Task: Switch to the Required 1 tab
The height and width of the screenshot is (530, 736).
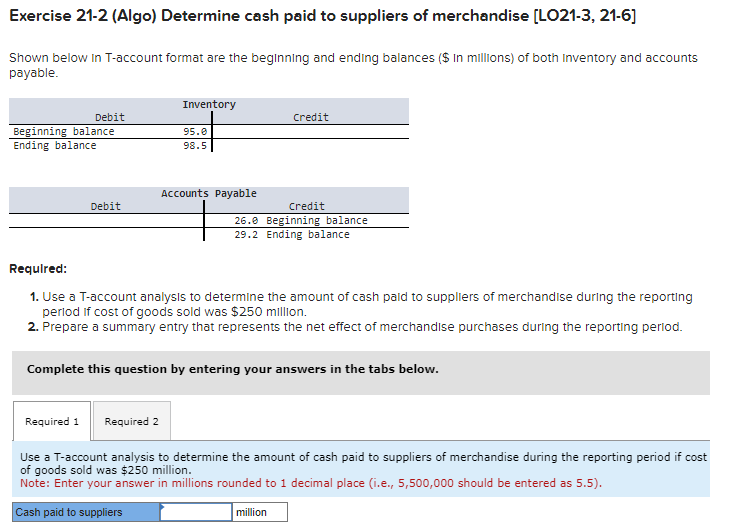Action: [52, 421]
